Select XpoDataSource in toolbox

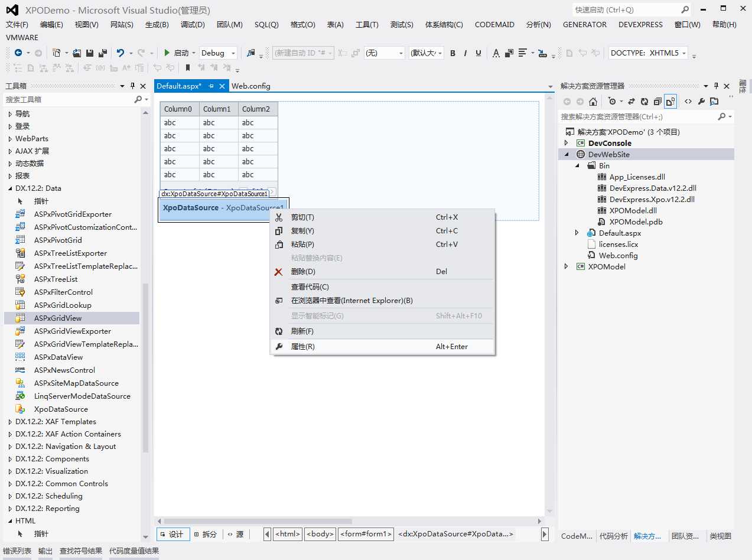click(61, 409)
